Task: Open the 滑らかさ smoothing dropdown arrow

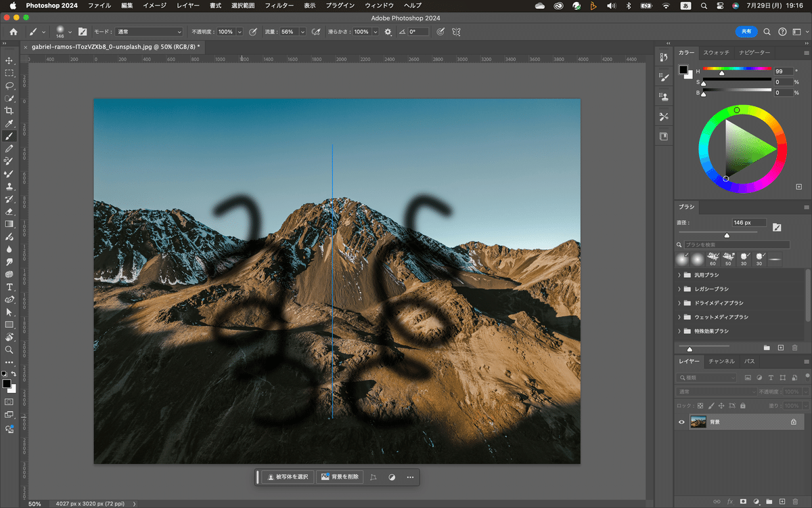Action: tap(375, 32)
